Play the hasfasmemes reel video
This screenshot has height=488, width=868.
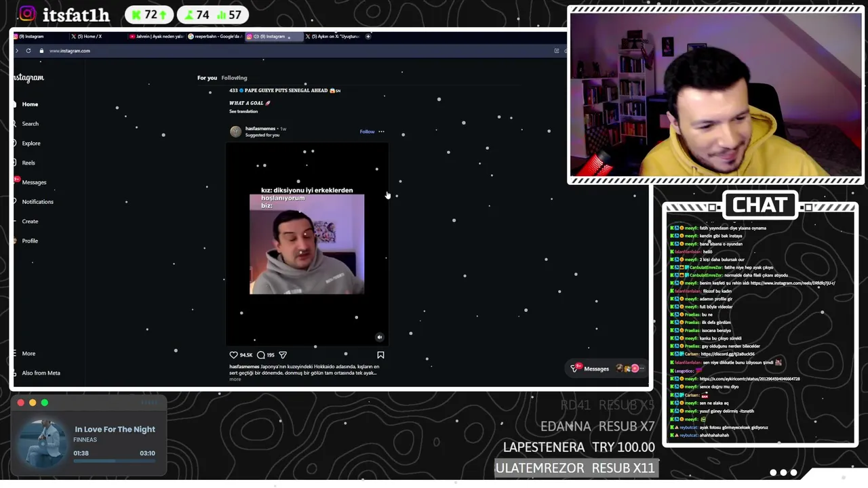pos(307,244)
